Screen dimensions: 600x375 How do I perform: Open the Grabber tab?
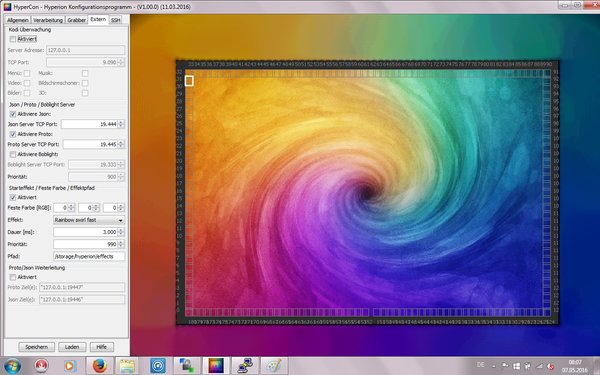(x=77, y=20)
